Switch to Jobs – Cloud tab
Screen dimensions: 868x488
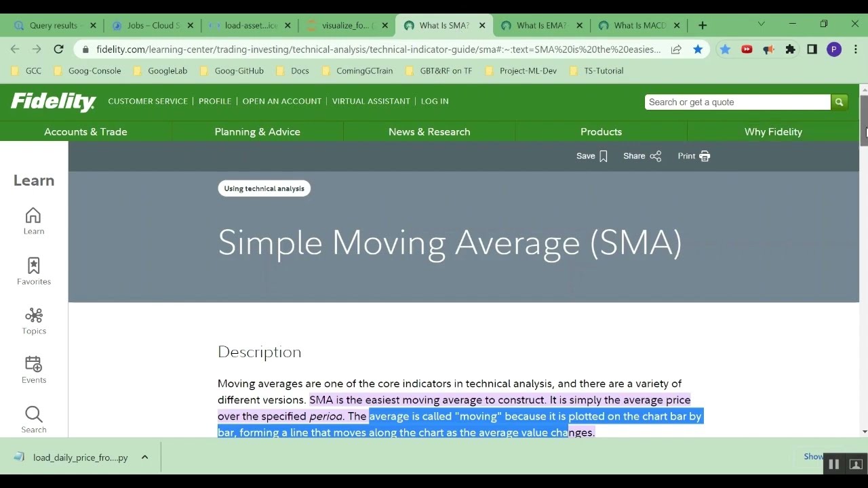[x=153, y=25]
